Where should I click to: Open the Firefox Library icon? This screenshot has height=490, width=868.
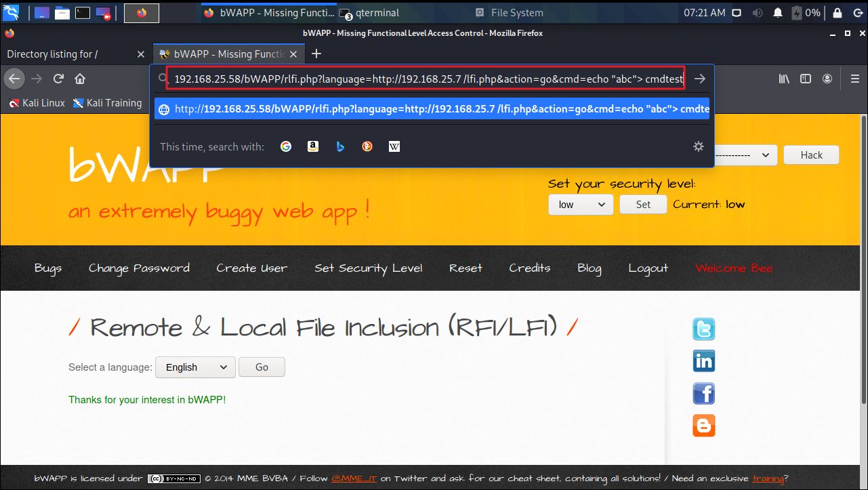[784, 79]
